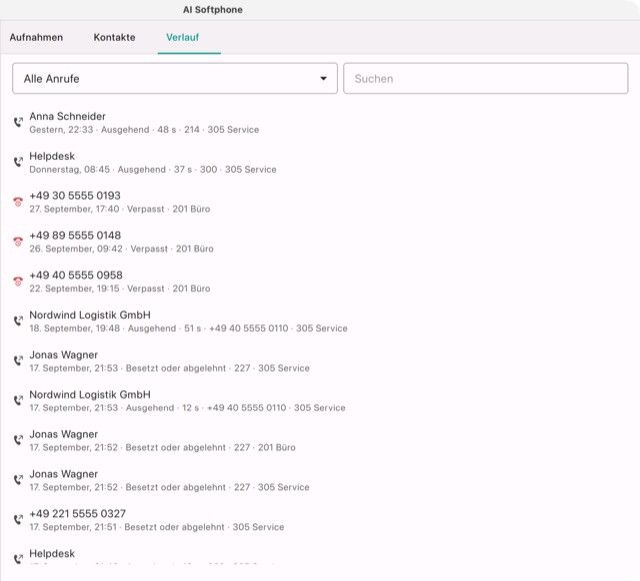Select Nordwind Logistik GmbH above 18. September

point(90,315)
